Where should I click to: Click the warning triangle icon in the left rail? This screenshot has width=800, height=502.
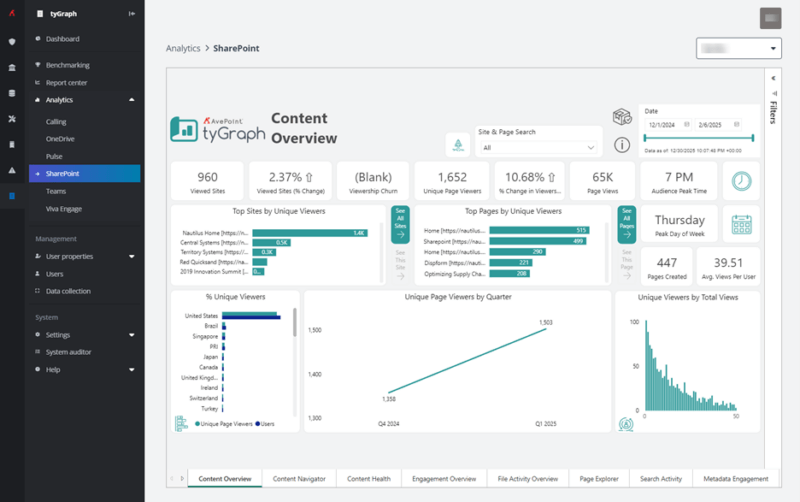[x=12, y=170]
